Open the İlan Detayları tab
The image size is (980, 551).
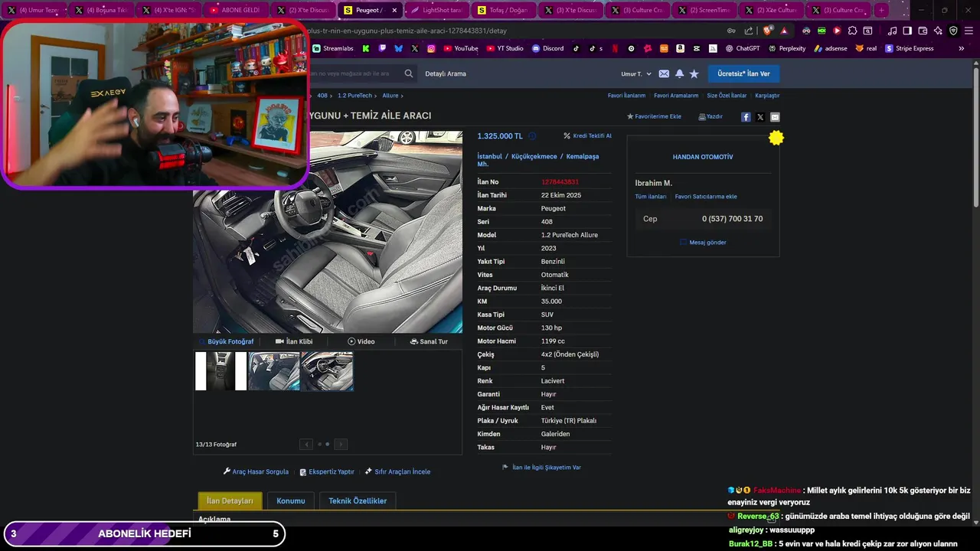(230, 500)
